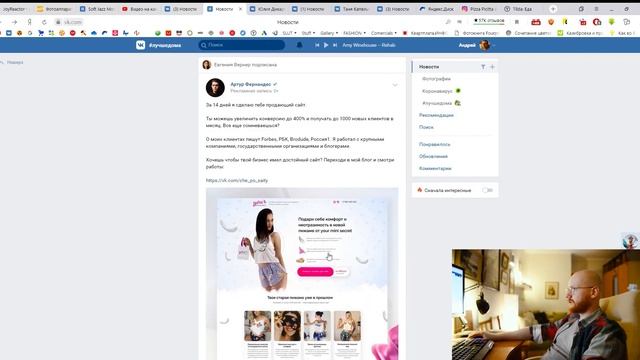Select the #лучшедома feed filter in sidebar
The width and height of the screenshot is (640, 360).
(437, 103)
